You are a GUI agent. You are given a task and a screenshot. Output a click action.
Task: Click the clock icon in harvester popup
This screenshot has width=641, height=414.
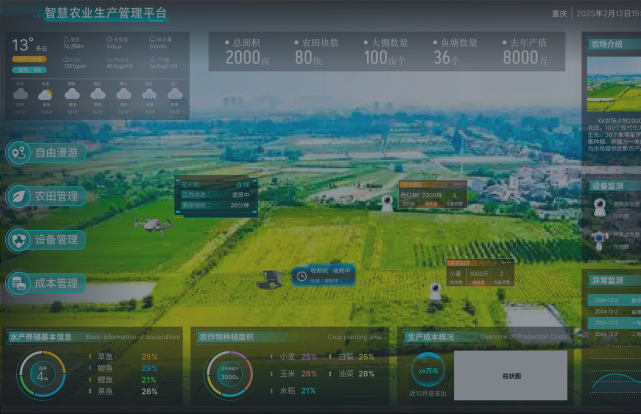point(301,275)
